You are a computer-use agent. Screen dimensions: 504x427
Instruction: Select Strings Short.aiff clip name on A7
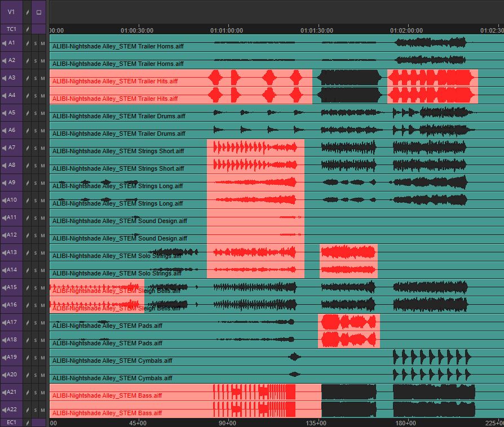coord(118,151)
